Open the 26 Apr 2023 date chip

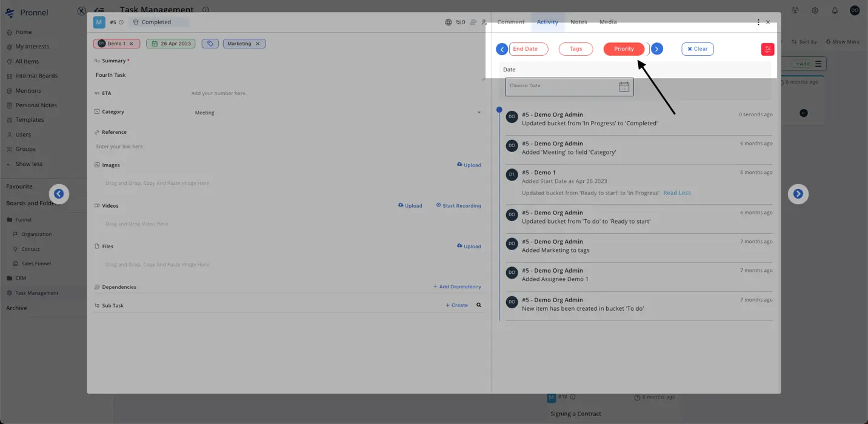click(171, 44)
